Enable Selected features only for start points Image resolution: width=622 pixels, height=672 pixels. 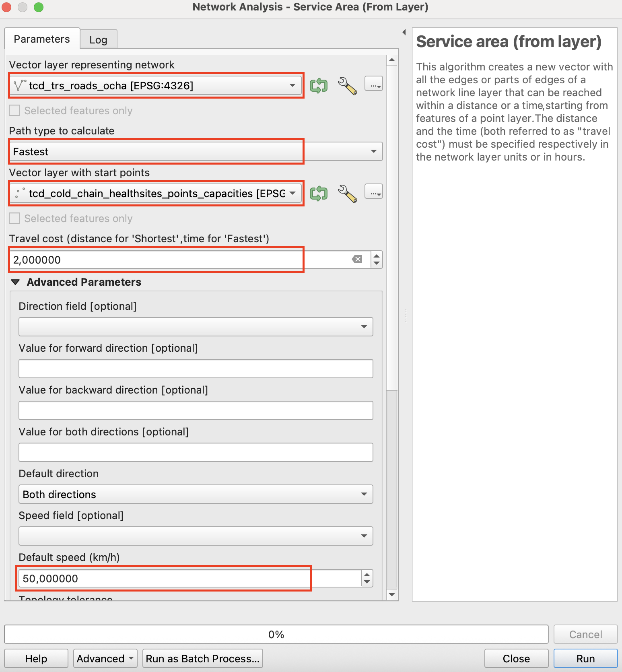pos(15,219)
